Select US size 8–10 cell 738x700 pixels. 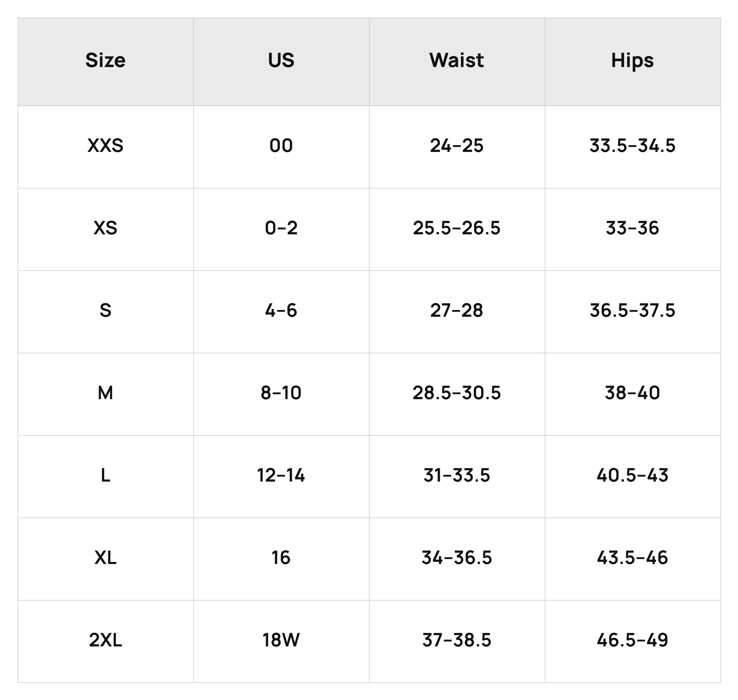click(x=281, y=394)
